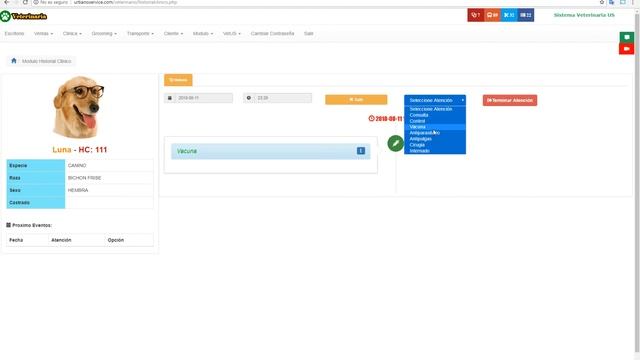Click the blue icon in the Vacuna row
The width and height of the screenshot is (640, 360).
(x=361, y=151)
